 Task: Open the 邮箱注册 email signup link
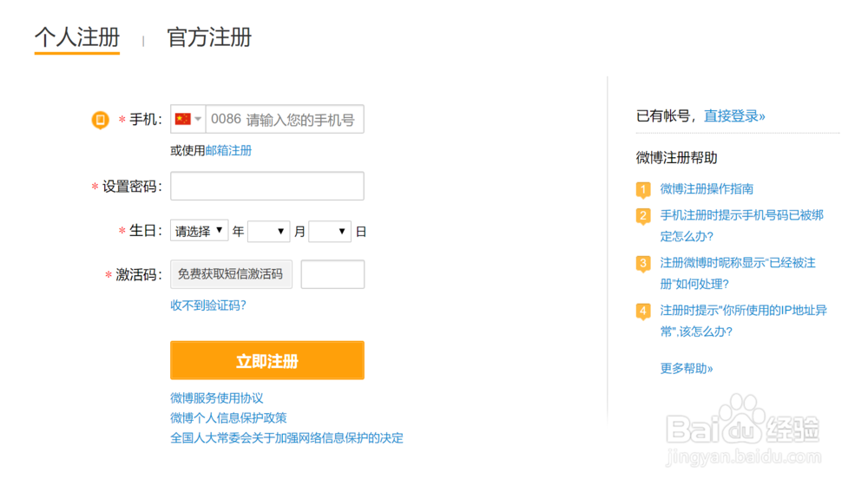(x=228, y=150)
